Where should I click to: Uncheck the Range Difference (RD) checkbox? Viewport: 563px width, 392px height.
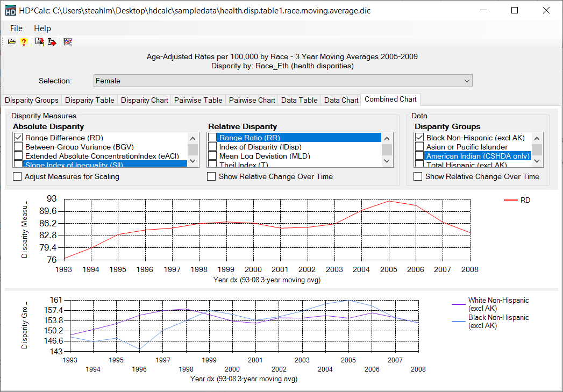click(18, 138)
